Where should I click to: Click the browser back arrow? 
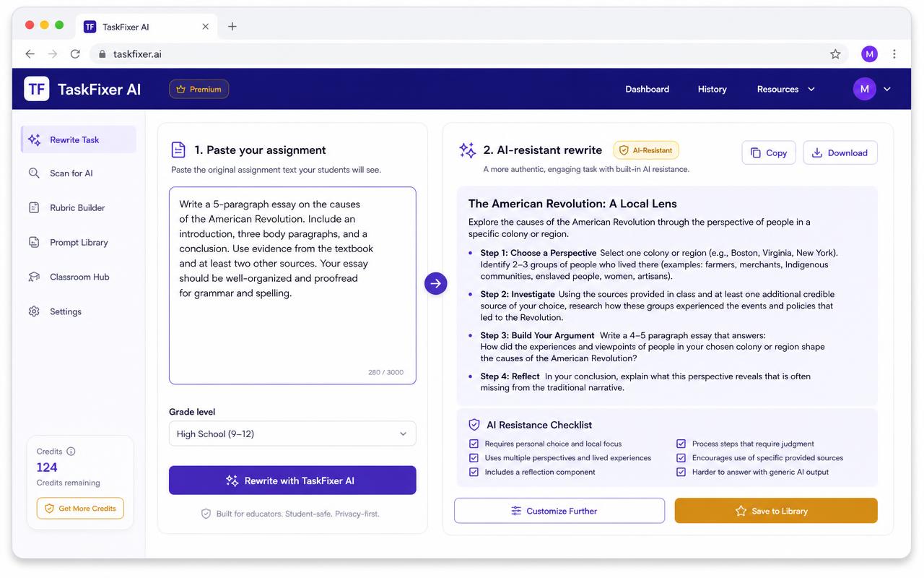point(30,53)
